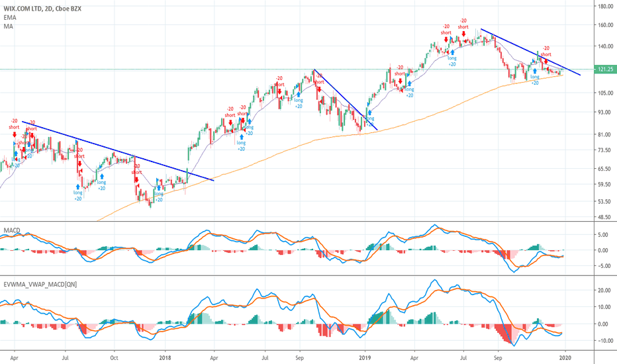The height and width of the screenshot is (364, 617).
Task: Select the blue trendline descending toward 2020
Action: click(x=530, y=52)
